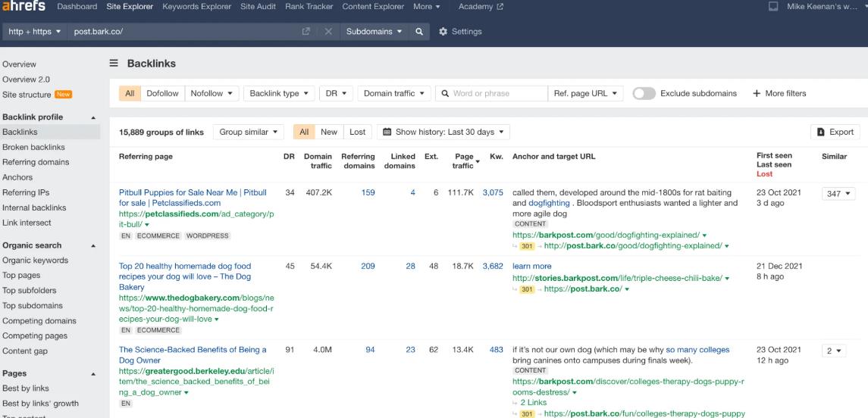Open Pitbull Puppies for Sale referring page
Screen dimensions: 868x418
193,198
